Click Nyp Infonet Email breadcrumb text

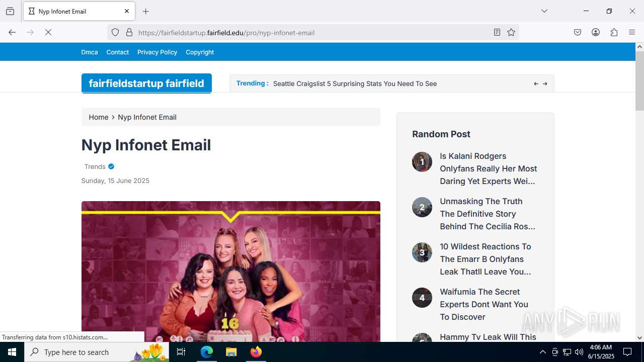[x=147, y=117]
